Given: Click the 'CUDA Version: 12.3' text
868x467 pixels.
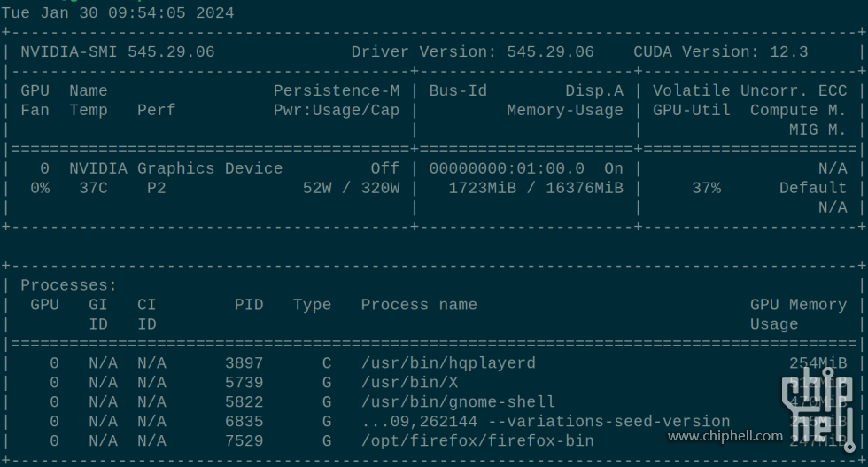Looking at the screenshot, I should (x=721, y=52).
